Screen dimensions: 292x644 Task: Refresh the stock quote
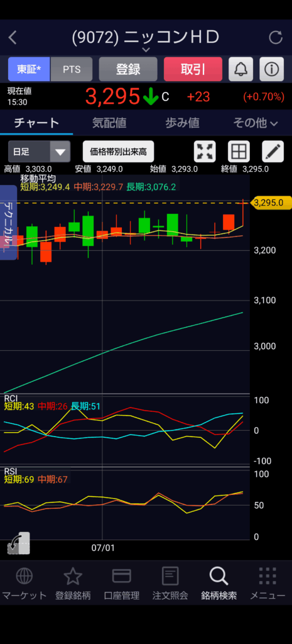pyautogui.click(x=276, y=38)
